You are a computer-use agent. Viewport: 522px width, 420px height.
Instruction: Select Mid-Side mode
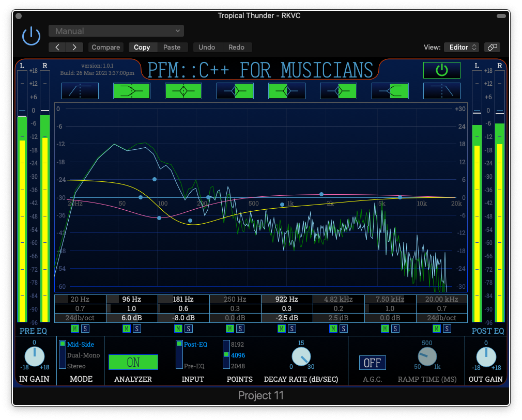(x=80, y=345)
